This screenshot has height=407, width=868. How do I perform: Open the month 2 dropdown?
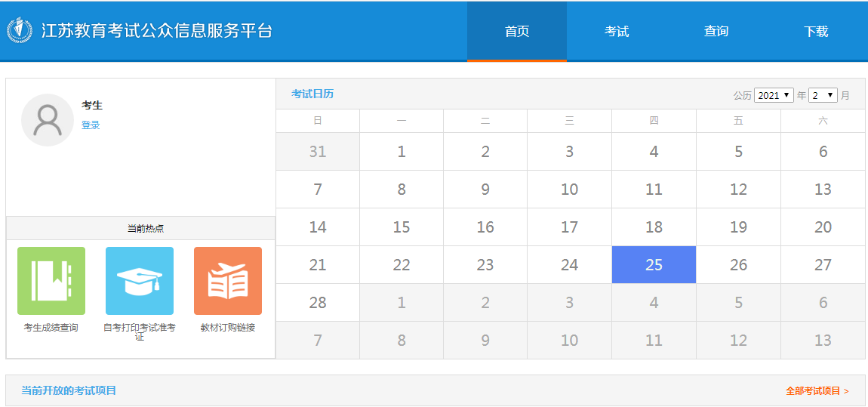[x=823, y=95]
